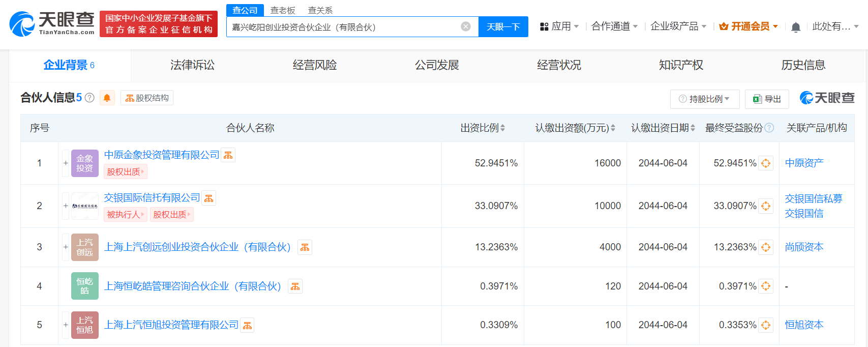868x347 pixels.
Task: Click the 天眼一下 search button
Action: 503,27
